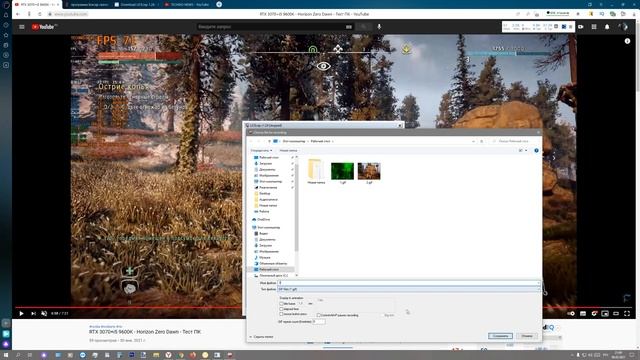Open the Упорядочить dropdown
This screenshot has width=640, height=360.
pyautogui.click(x=261, y=151)
